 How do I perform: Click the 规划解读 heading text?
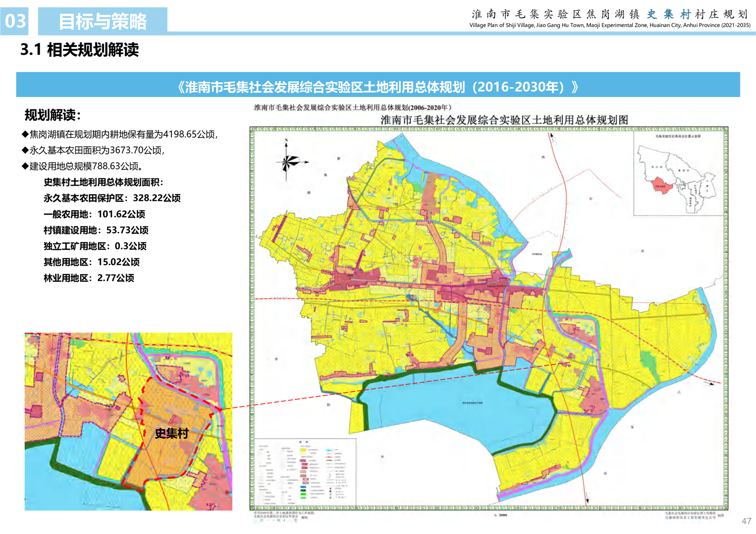(x=53, y=115)
